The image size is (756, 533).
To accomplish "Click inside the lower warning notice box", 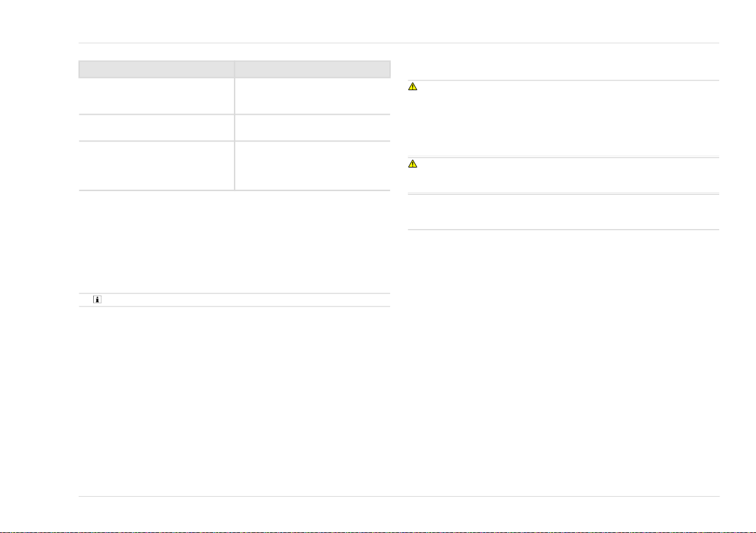I will [564, 175].
